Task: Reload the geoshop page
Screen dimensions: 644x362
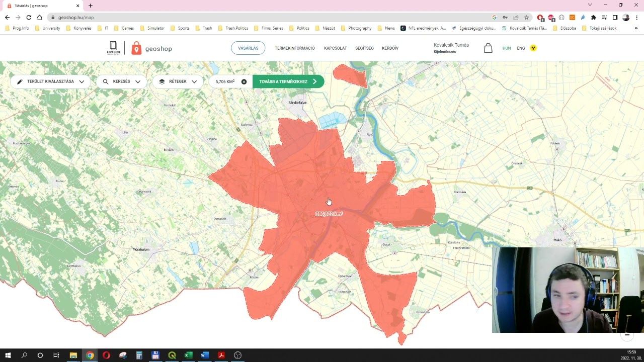Action: [29, 18]
